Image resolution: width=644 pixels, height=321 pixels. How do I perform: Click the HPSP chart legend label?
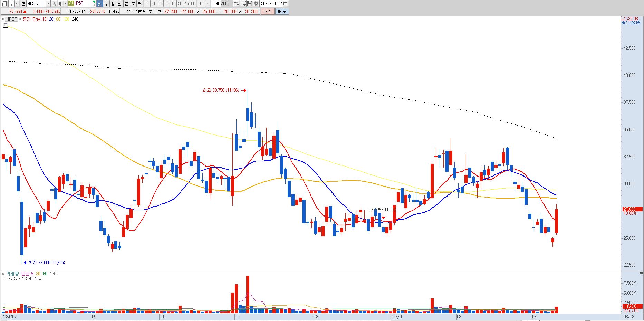[12, 19]
